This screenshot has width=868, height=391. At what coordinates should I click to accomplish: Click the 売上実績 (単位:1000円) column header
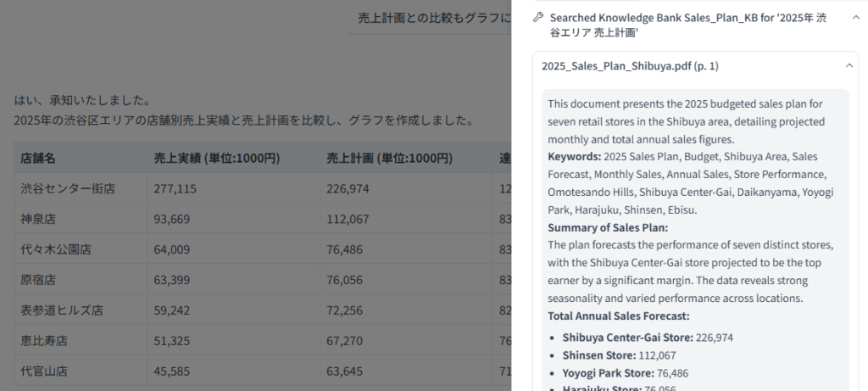[x=216, y=158]
